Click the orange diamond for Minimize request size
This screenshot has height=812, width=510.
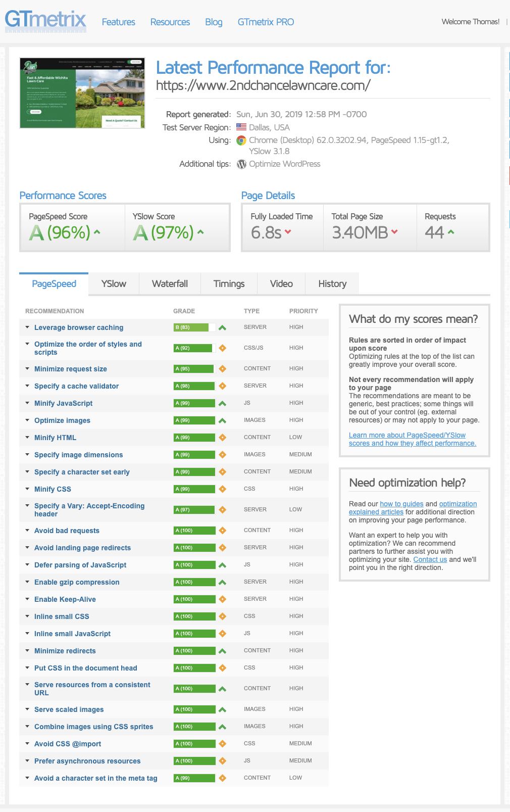[222, 369]
